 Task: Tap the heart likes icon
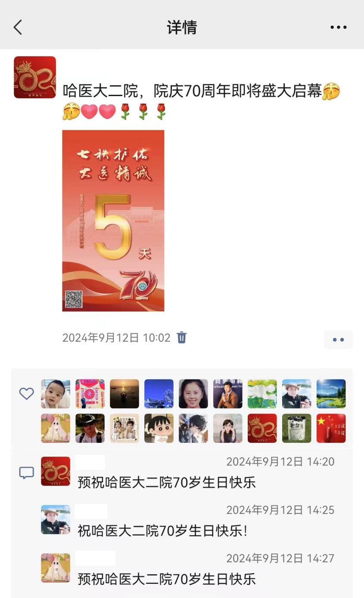27,393
